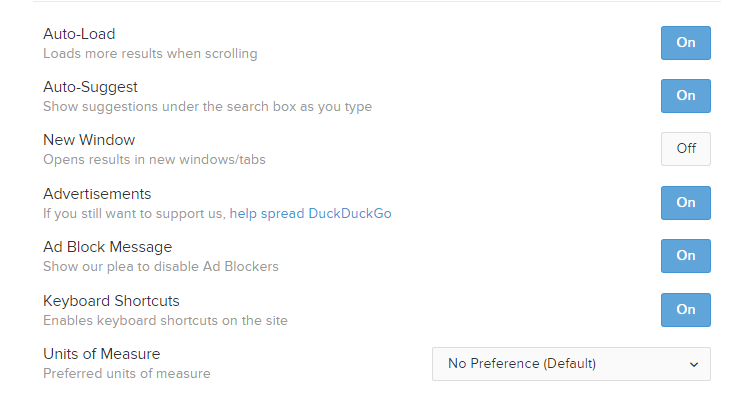Enable the New Window Off toggle
This screenshot has height=396, width=747.
686,149
